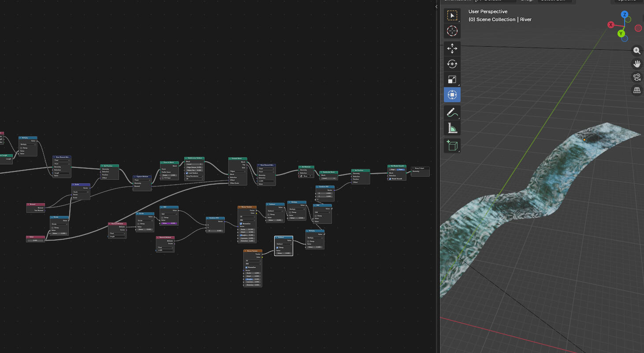Image resolution: width=644 pixels, height=353 pixels.
Task: Click the Z axis on navigation gizmo
Action: pyautogui.click(x=624, y=15)
